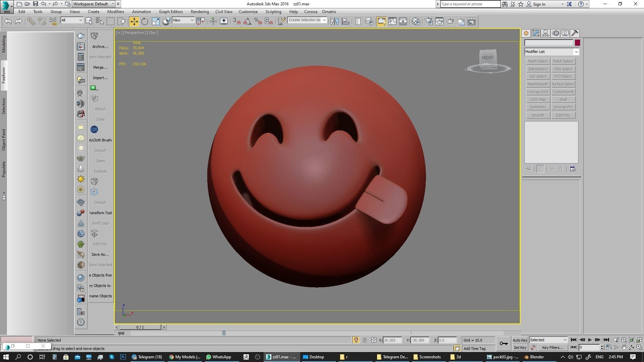The image size is (644, 362).
Task: Click Save As... in script panel
Action: [x=100, y=254]
